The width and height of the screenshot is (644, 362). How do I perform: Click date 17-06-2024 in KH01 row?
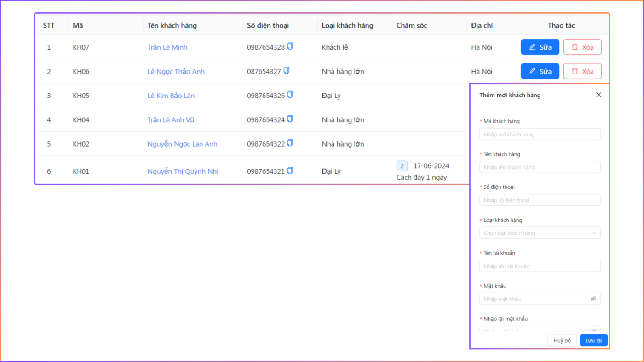tap(431, 166)
